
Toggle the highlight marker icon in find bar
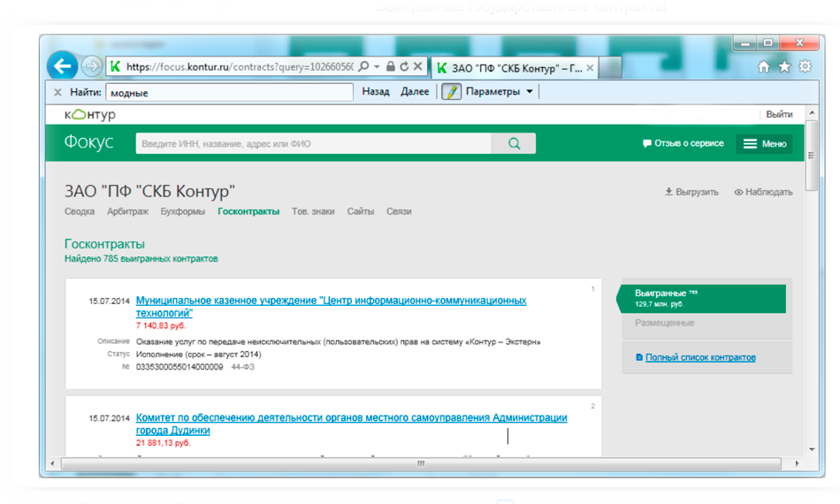point(451,92)
